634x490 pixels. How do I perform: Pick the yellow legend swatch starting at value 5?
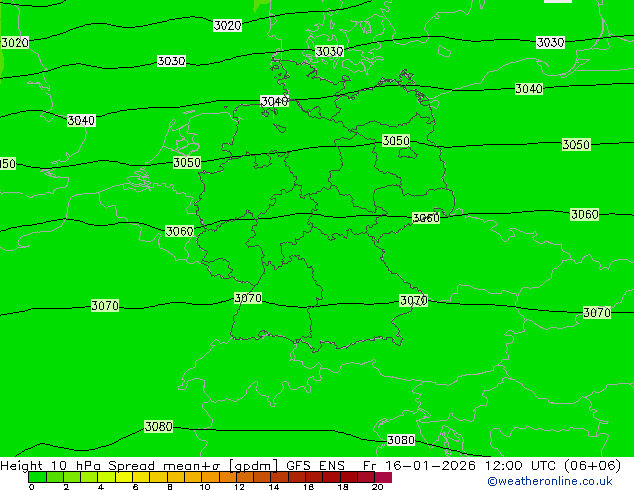(124, 477)
